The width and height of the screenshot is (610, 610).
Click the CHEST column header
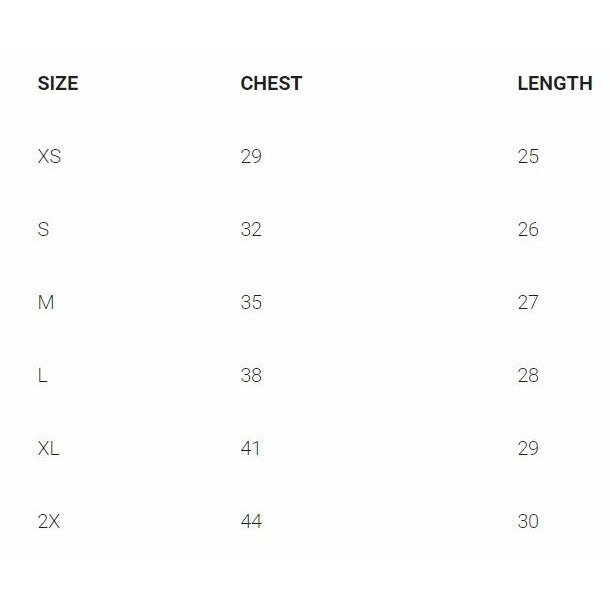[x=271, y=84]
